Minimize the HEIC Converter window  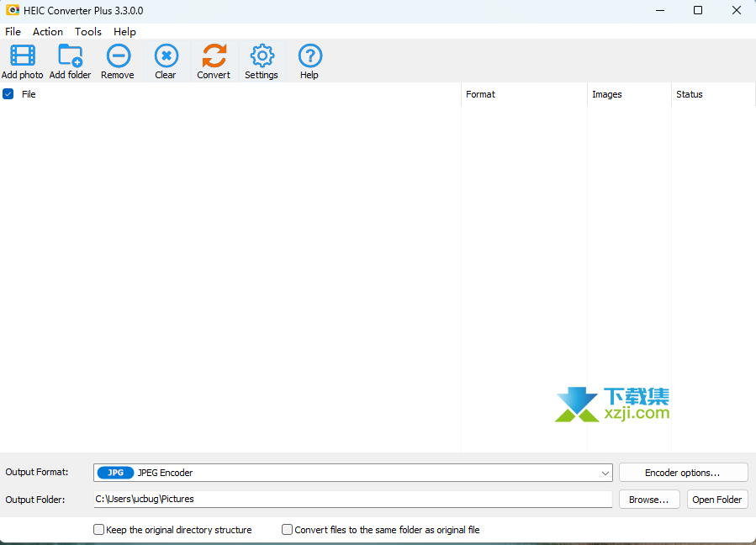660,10
